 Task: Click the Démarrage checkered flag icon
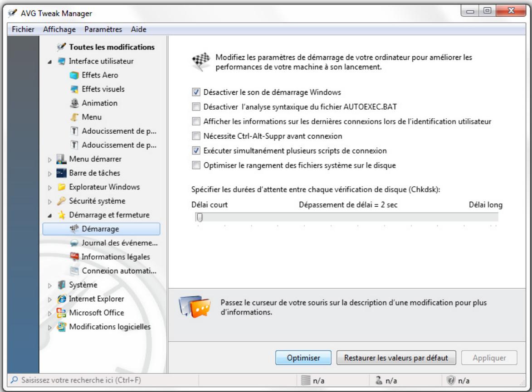[74, 229]
